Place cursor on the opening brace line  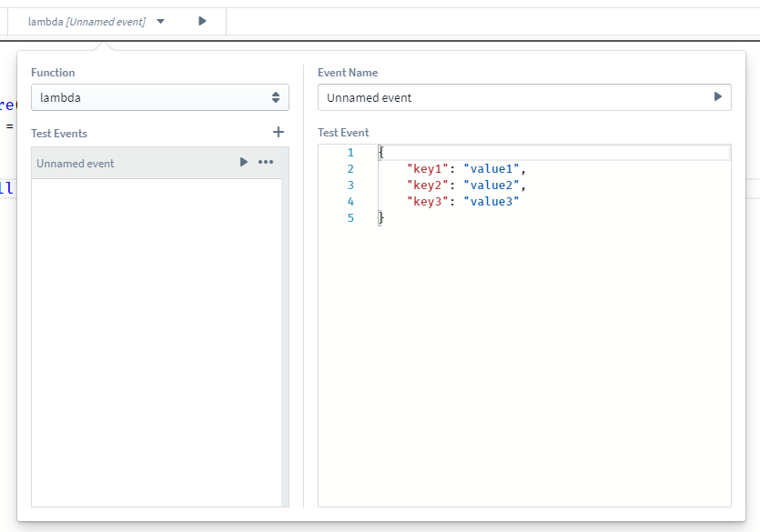pos(381,153)
